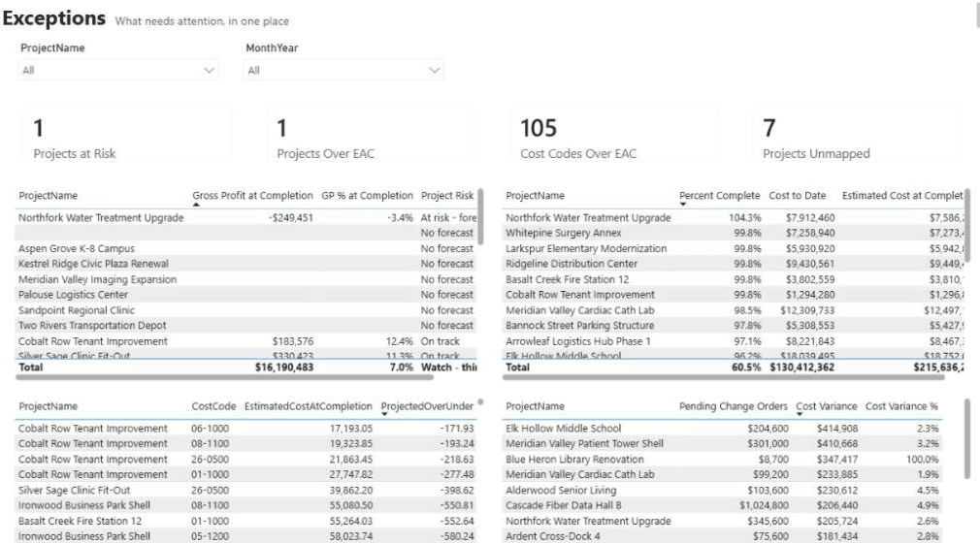Select Palouse Logistics Center row
Viewport: 980px width, 543px height.
(x=245, y=295)
